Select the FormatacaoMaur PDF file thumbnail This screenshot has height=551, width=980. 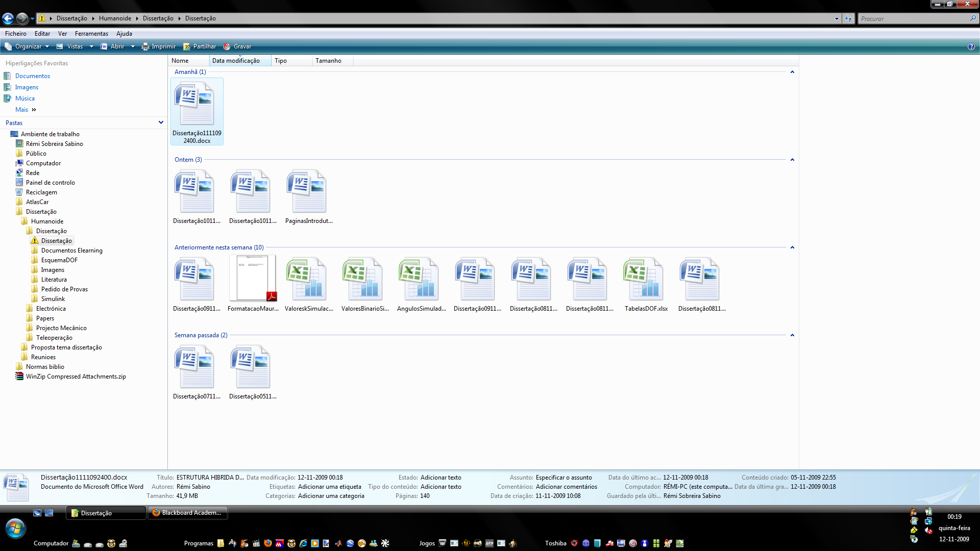253,279
